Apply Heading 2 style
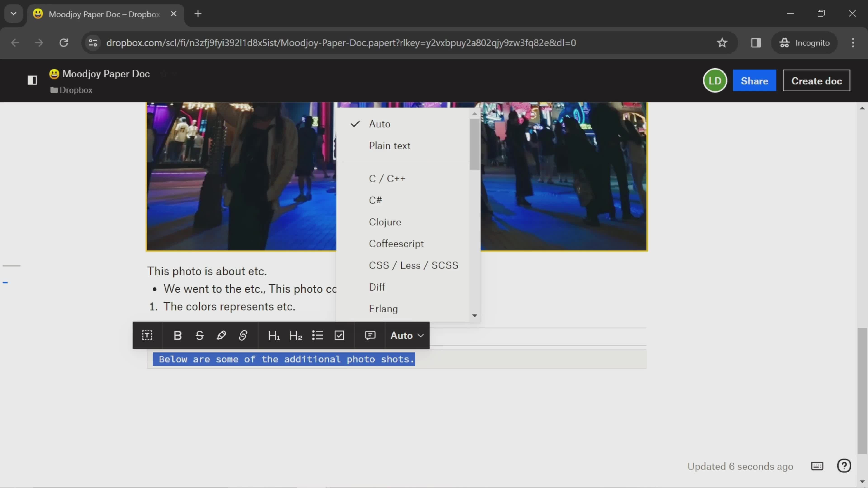Screen dimensions: 868x488 coord(295,335)
